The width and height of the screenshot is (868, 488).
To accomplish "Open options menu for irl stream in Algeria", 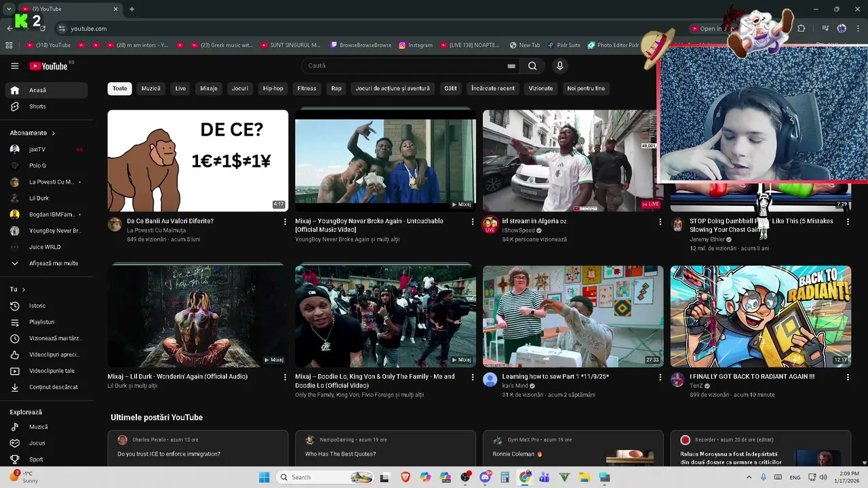I will (x=660, y=222).
